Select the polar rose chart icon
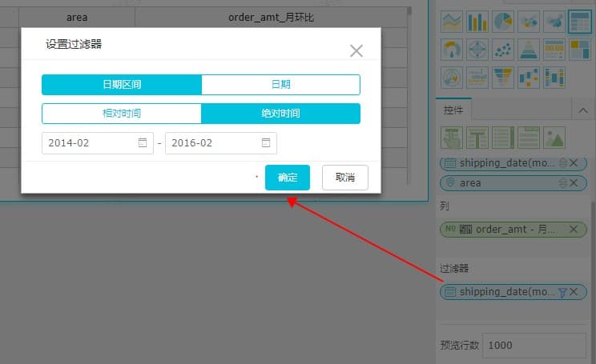The height and width of the screenshot is (364, 596). 452,78
